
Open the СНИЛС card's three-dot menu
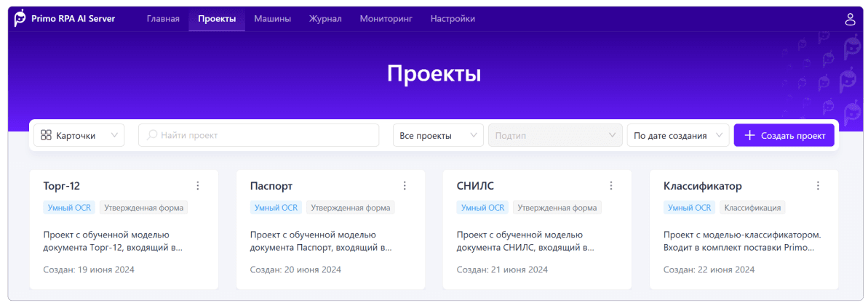point(611,186)
